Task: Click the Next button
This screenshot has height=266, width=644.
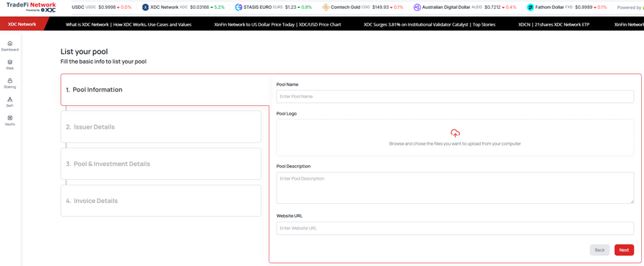Action: (x=624, y=250)
